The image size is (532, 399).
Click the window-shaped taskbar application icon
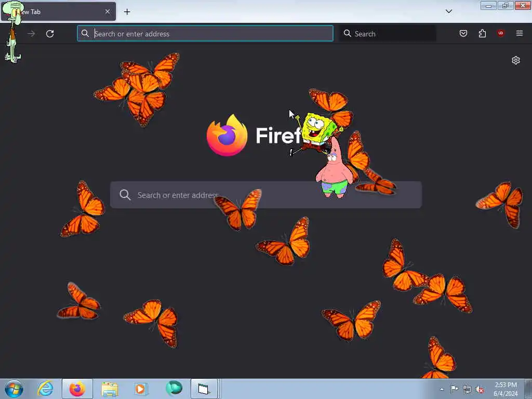[x=204, y=389]
